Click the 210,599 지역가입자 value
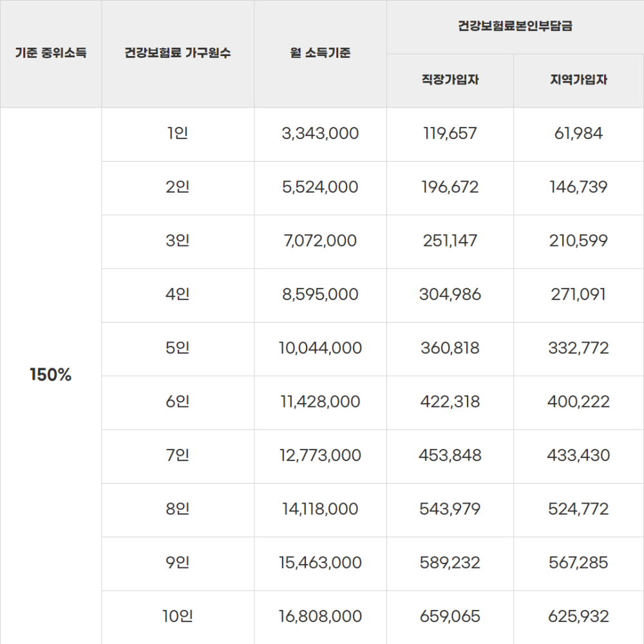 (578, 241)
